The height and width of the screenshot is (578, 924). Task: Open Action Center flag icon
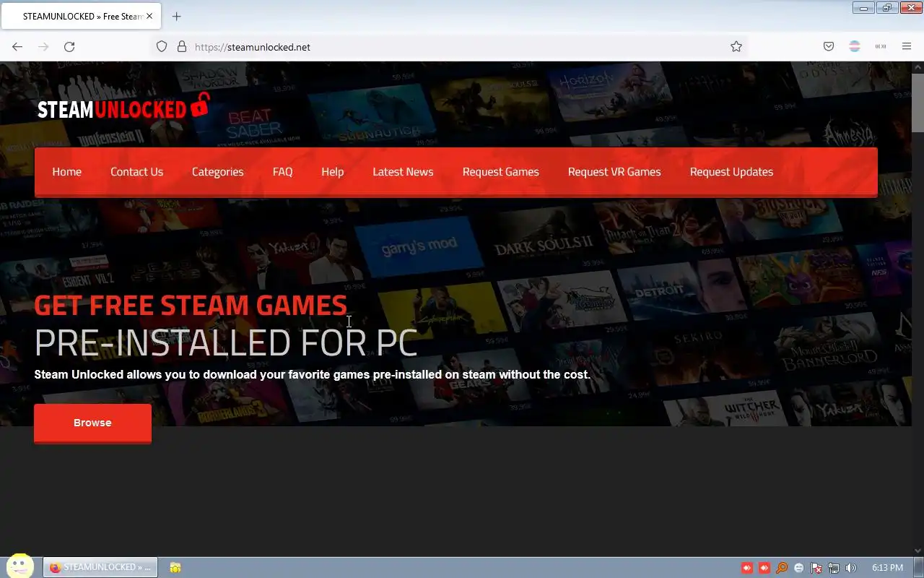pos(816,568)
